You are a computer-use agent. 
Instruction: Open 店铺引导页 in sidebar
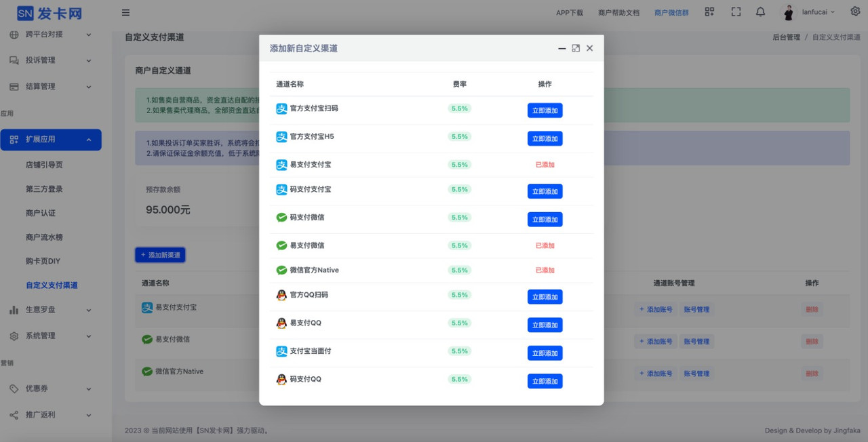(x=44, y=165)
